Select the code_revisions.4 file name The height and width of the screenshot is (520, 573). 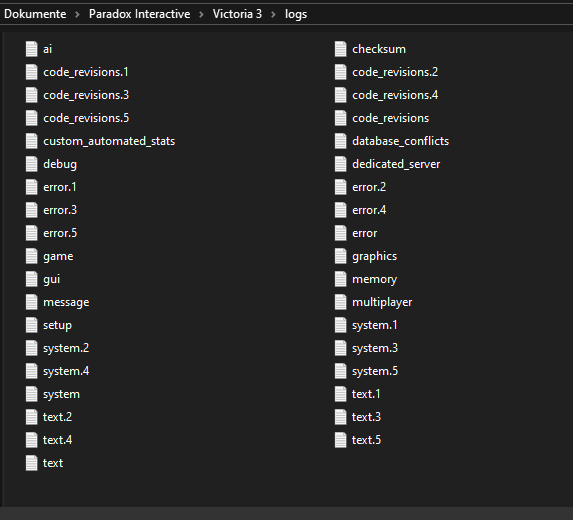tap(395, 95)
